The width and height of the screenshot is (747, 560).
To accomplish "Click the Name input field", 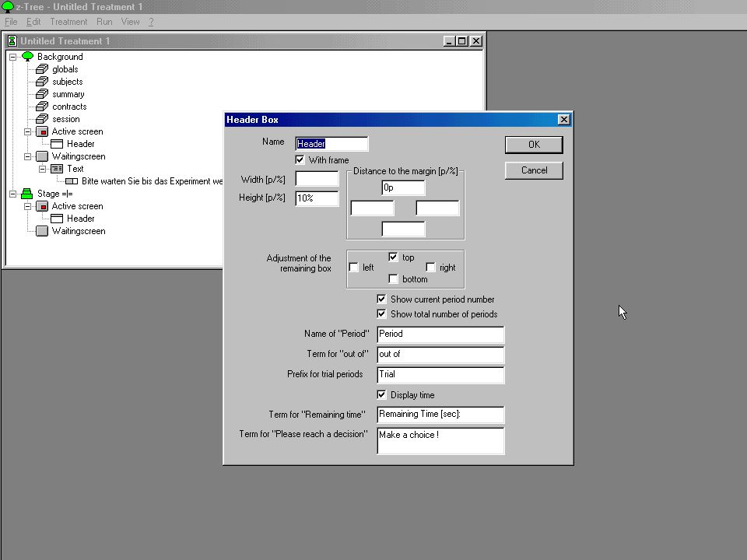I will [331, 144].
